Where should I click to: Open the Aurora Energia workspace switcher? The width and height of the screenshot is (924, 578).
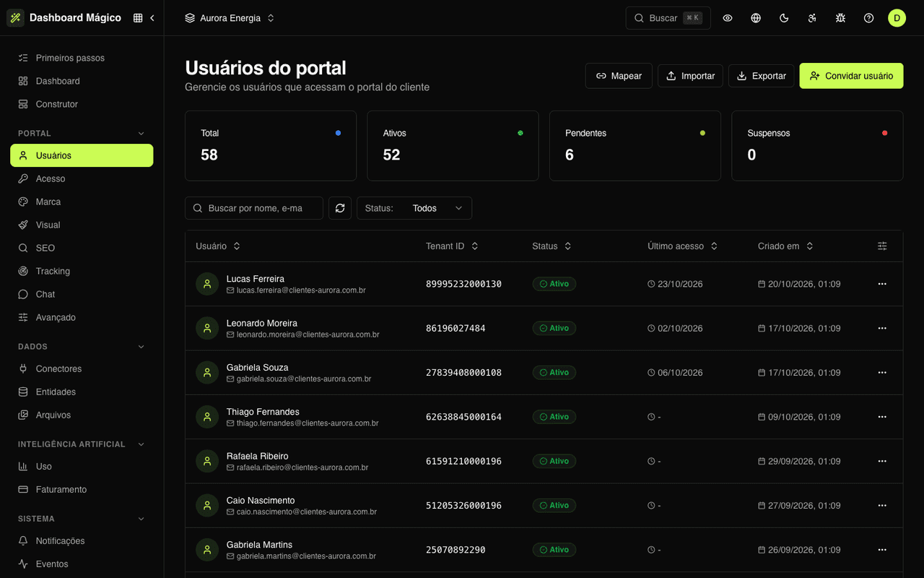(x=230, y=18)
